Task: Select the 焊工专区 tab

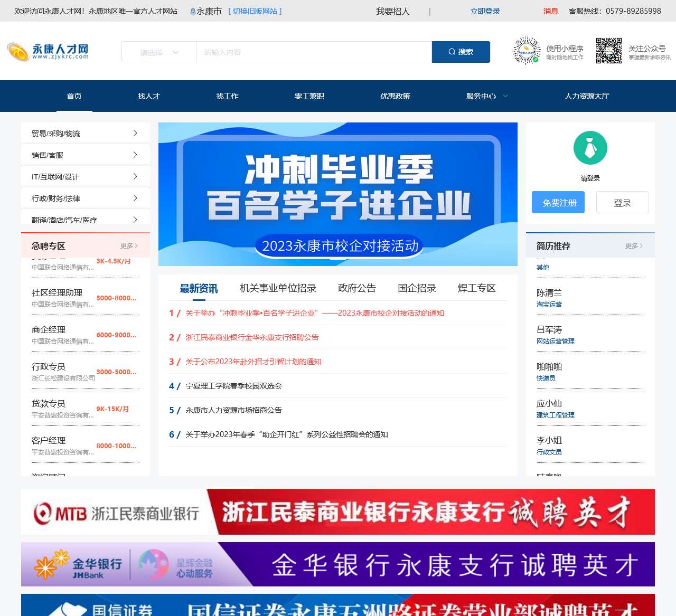Action: [x=477, y=288]
